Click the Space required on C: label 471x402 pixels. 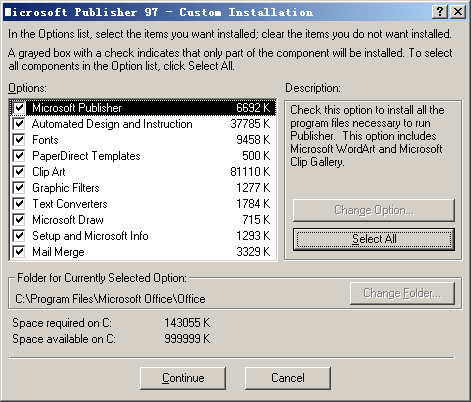pyautogui.click(x=62, y=323)
